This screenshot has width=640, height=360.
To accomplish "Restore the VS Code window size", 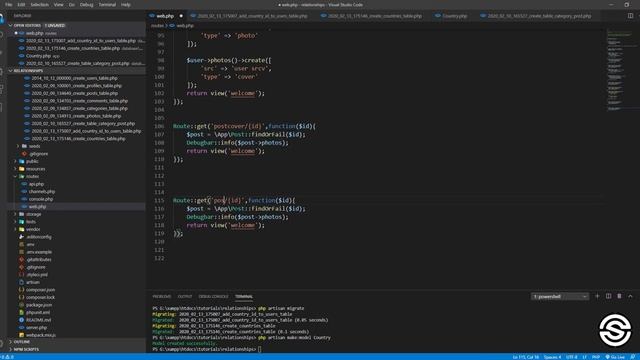I will click(x=627, y=4).
